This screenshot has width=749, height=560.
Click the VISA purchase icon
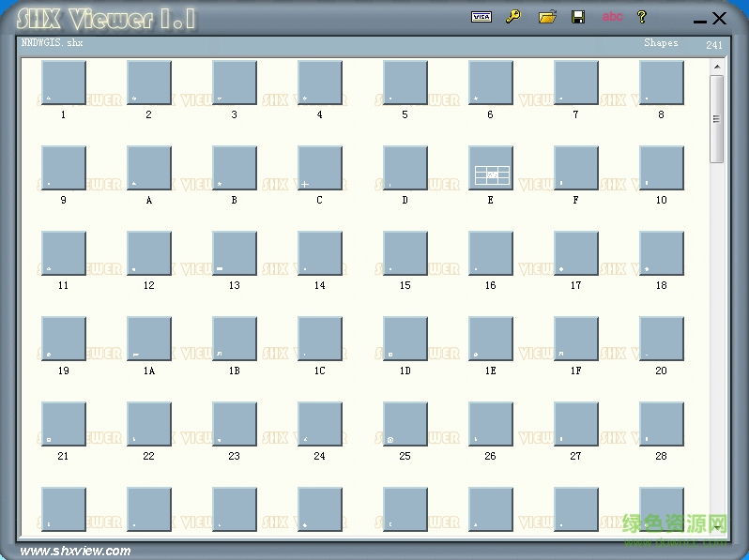(x=481, y=17)
